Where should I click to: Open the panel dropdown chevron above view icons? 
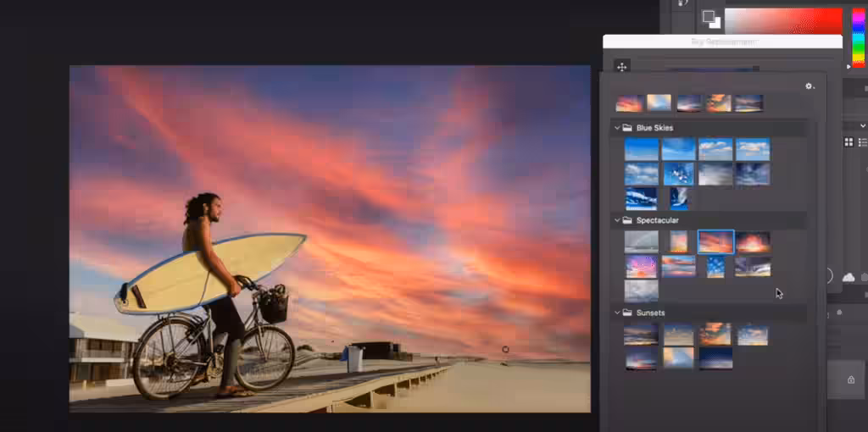(x=863, y=125)
